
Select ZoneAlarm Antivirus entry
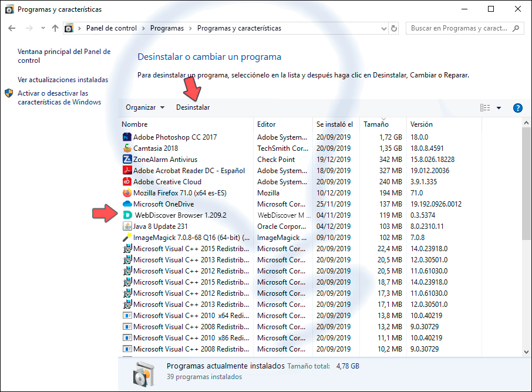pyautogui.click(x=165, y=160)
